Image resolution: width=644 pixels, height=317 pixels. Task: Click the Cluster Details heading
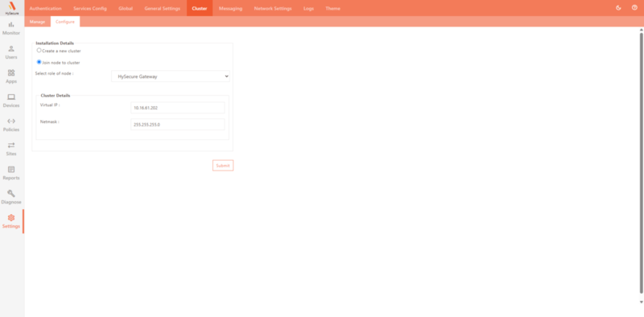tap(56, 96)
